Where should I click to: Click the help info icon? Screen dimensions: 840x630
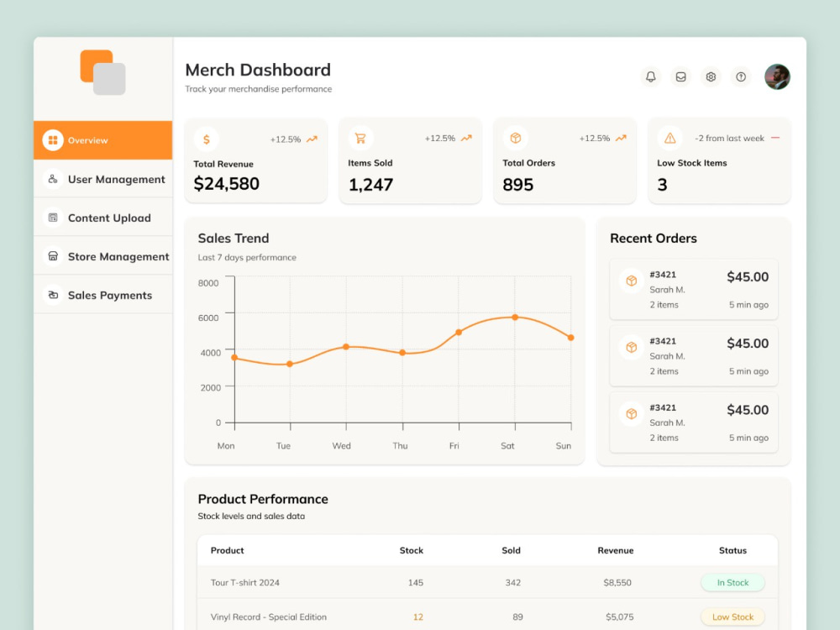[x=740, y=76]
